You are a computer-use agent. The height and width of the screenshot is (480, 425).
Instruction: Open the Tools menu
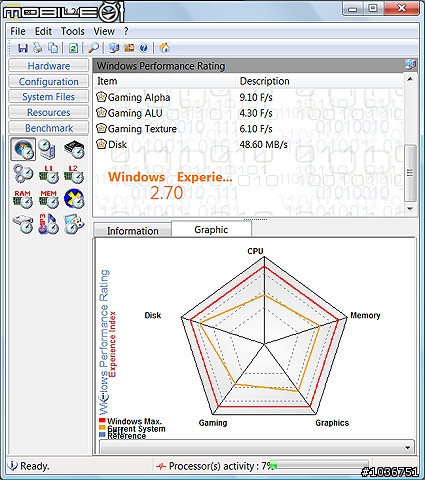(x=73, y=31)
